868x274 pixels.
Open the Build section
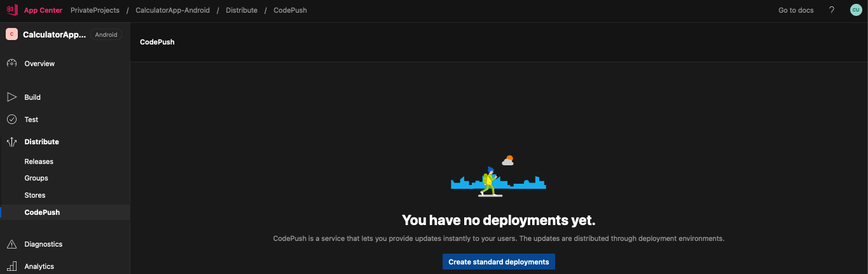[x=32, y=97]
